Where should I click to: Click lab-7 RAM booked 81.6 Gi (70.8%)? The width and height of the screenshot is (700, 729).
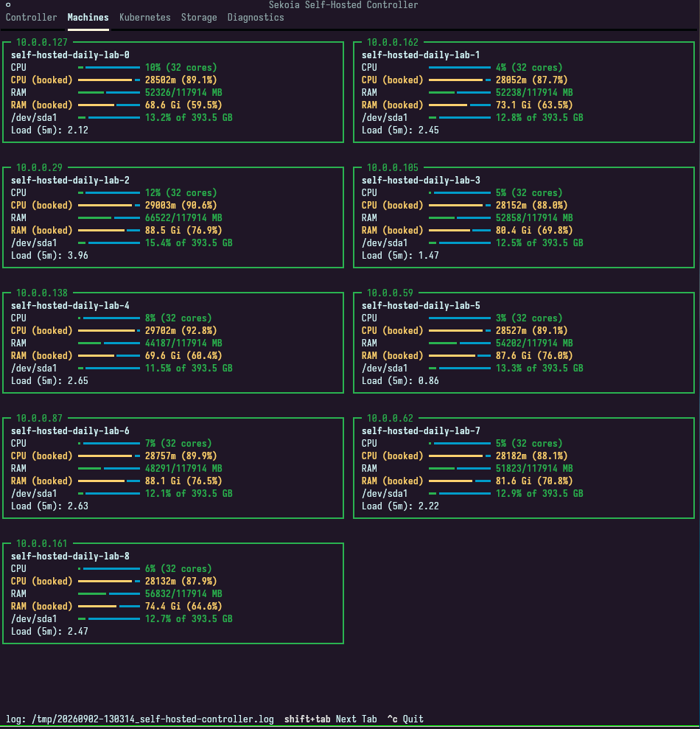pos(534,481)
